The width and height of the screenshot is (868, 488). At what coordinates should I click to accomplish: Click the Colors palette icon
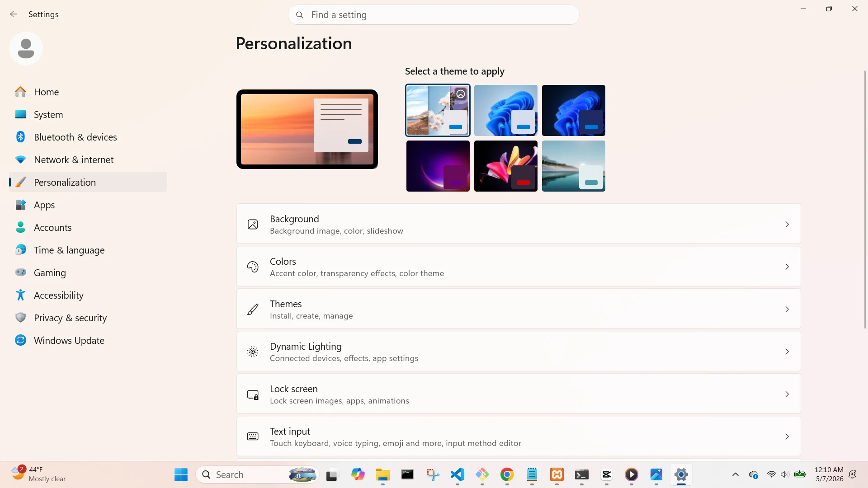pyautogui.click(x=253, y=267)
